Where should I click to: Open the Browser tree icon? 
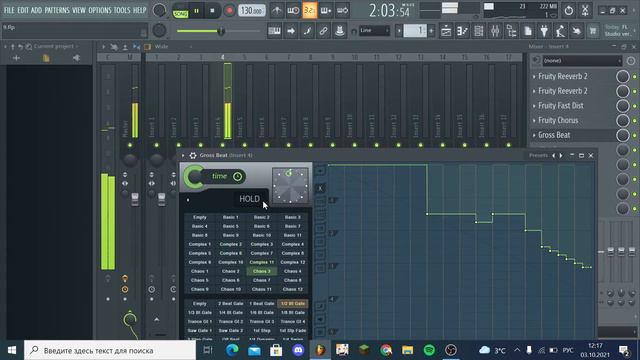[511, 31]
